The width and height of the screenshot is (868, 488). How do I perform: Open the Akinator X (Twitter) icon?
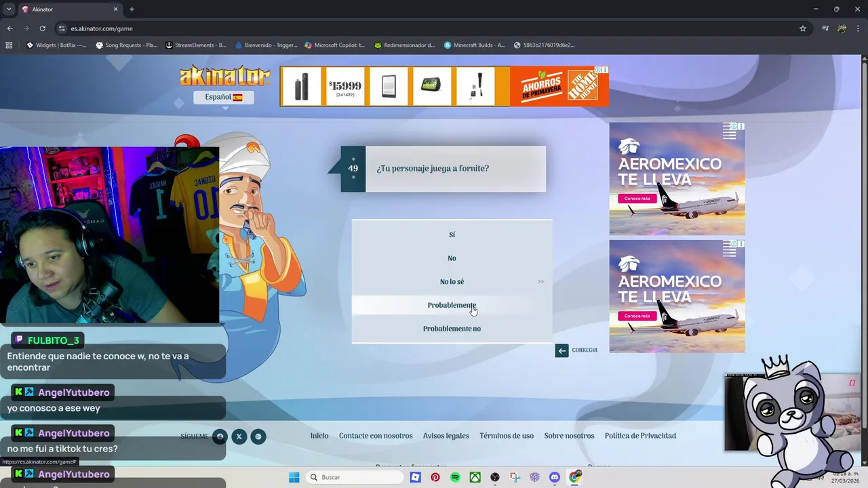tap(239, 436)
